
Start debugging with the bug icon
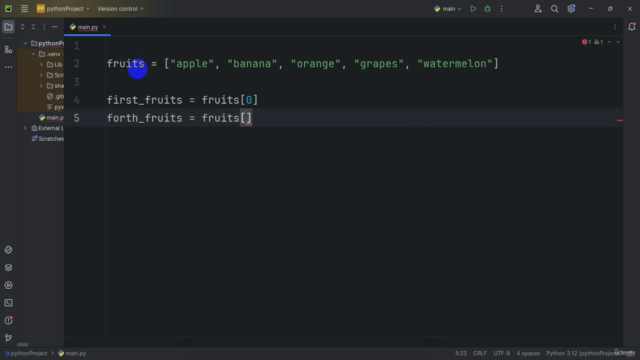487,9
